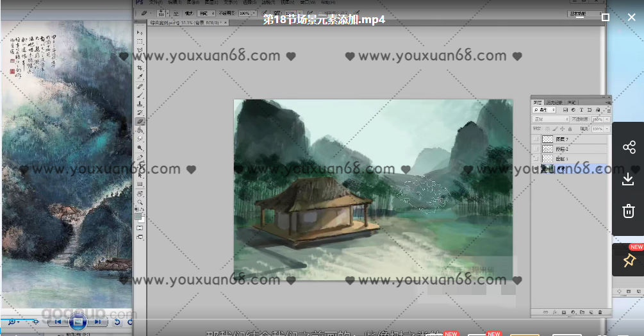
Task: Open the 图层(L) menu
Action: [x=211, y=3]
